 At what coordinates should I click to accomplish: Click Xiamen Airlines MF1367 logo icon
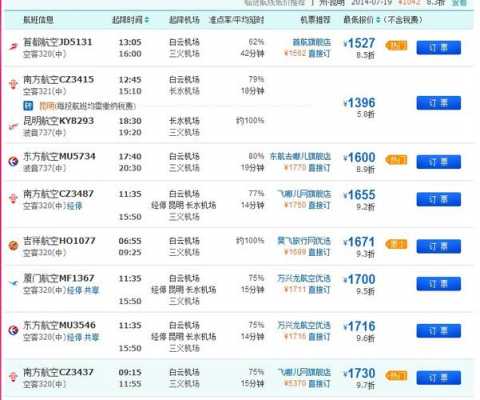(13, 283)
